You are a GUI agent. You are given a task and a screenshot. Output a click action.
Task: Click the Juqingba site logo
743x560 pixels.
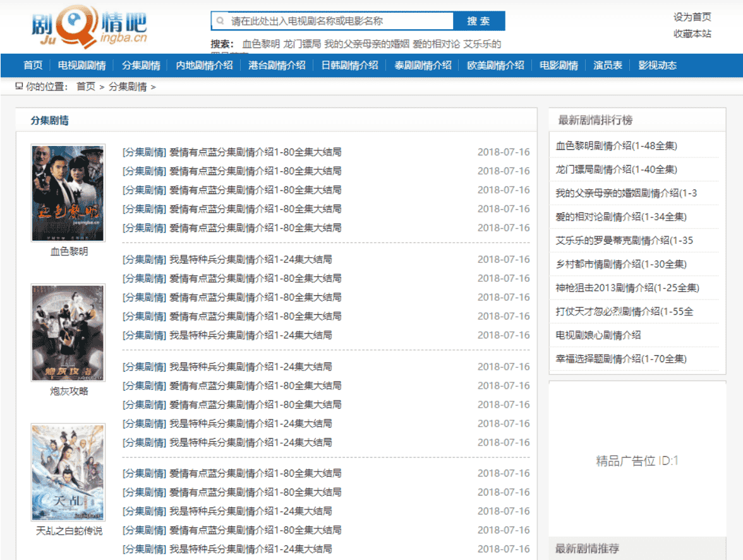pyautogui.click(x=89, y=27)
